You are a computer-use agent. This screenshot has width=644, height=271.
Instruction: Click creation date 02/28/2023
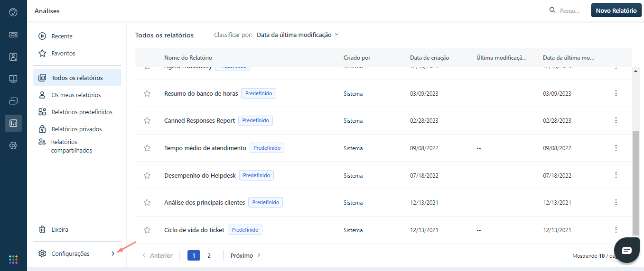click(424, 121)
